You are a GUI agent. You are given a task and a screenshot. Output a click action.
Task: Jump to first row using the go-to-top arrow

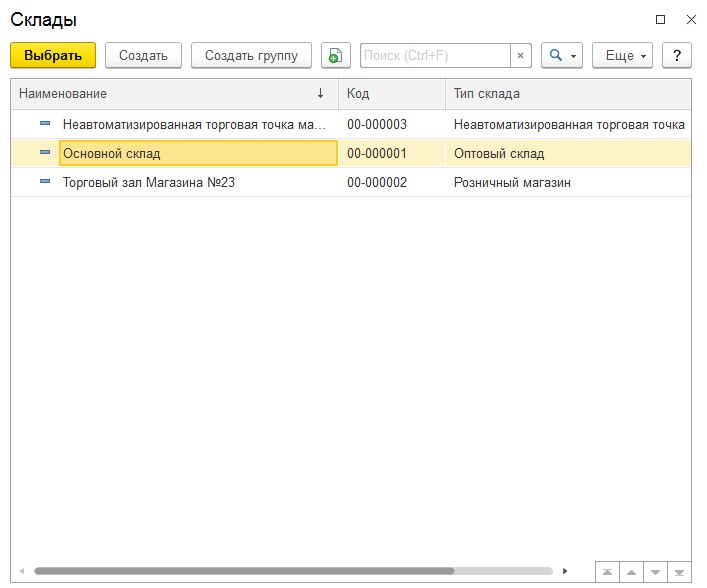coord(607,572)
